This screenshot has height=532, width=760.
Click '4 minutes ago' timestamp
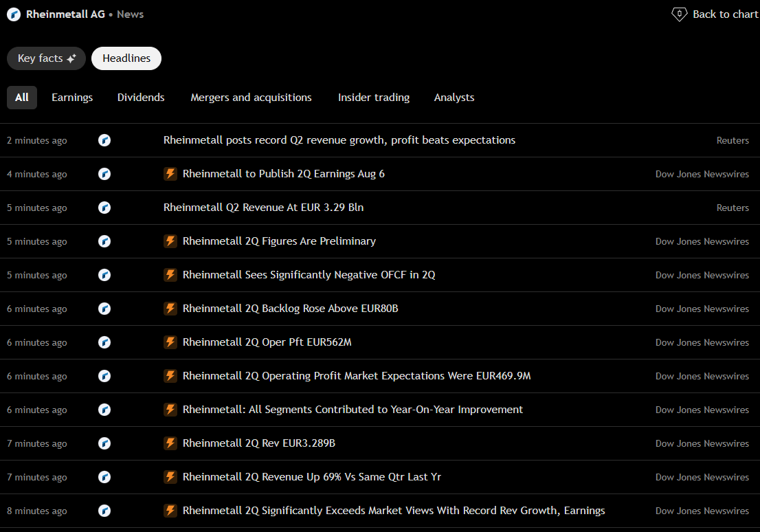[37, 174]
